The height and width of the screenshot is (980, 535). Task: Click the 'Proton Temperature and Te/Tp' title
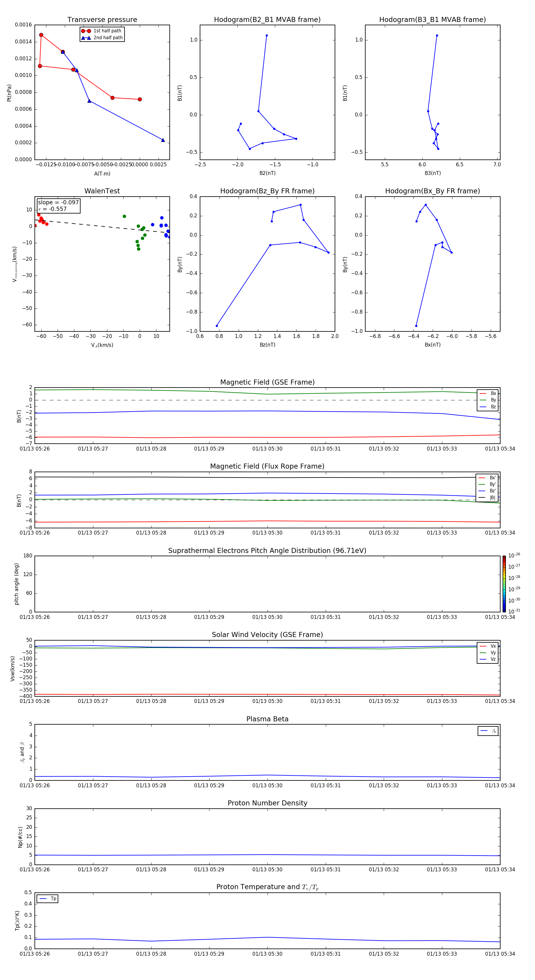tap(267, 887)
